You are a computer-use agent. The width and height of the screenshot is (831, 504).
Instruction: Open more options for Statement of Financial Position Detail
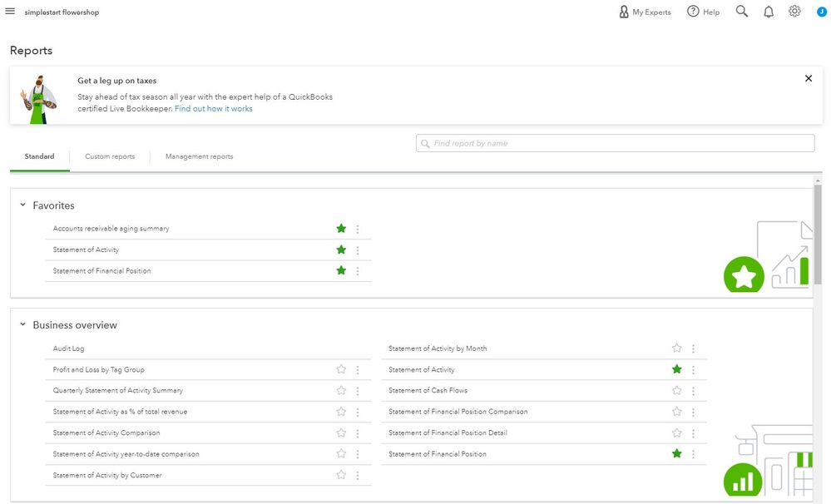click(693, 433)
